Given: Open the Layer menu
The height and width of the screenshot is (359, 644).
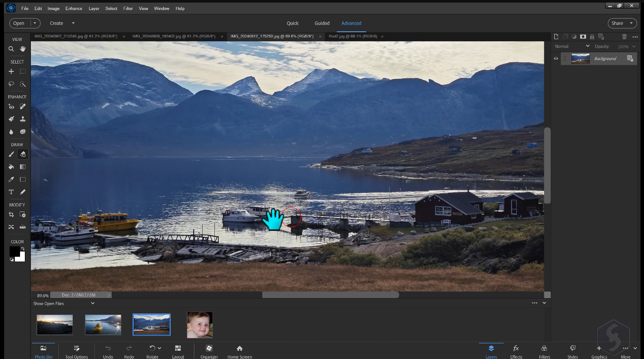Looking at the screenshot, I should click(94, 8).
